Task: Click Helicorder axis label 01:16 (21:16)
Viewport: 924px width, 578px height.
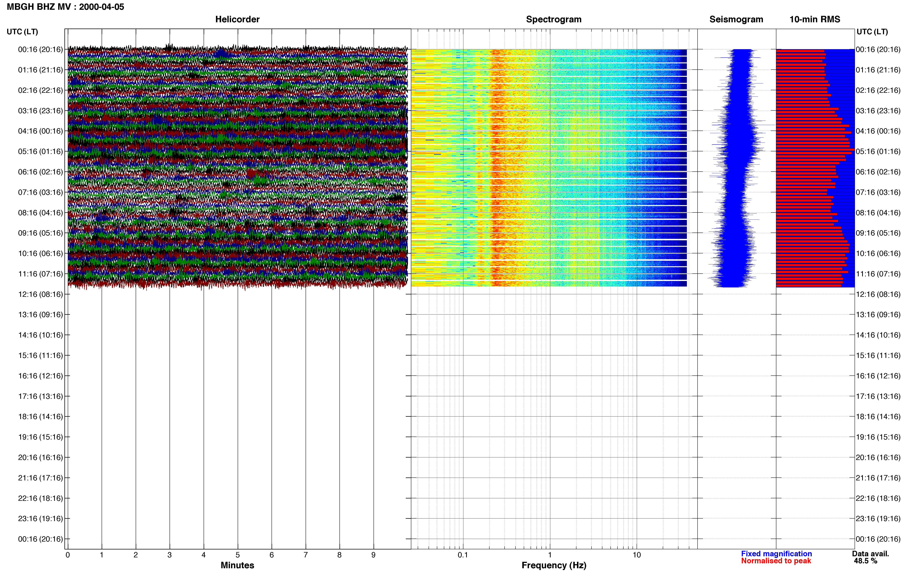Action: click(x=41, y=70)
